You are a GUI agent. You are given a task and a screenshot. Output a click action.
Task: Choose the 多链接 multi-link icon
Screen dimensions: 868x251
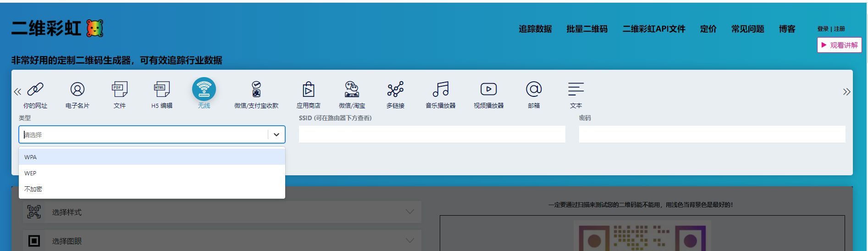pyautogui.click(x=395, y=89)
